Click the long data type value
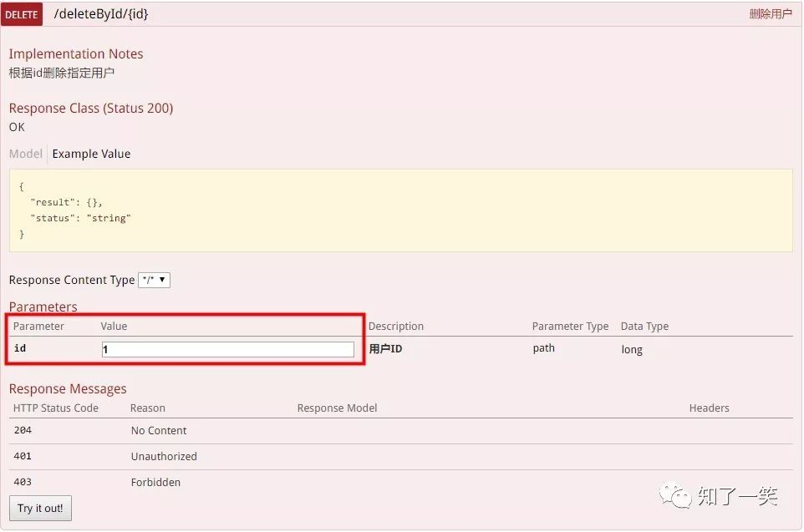The height and width of the screenshot is (532, 804). (x=632, y=350)
